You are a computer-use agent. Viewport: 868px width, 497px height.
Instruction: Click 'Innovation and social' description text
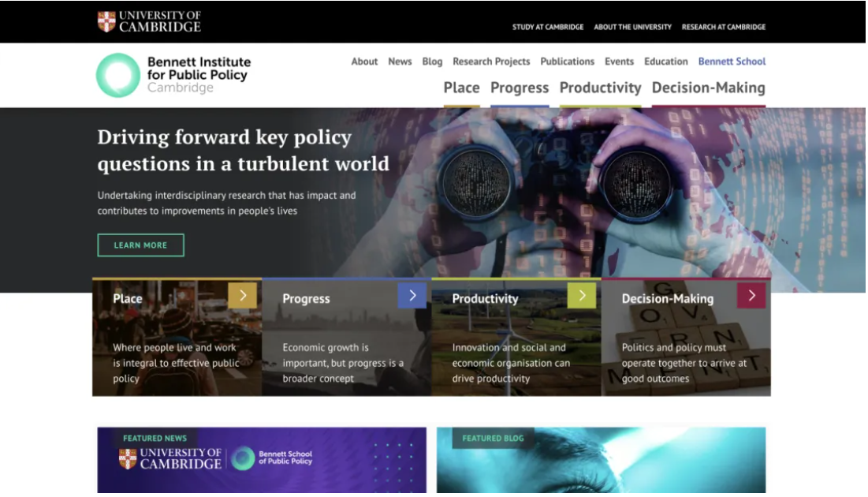click(x=511, y=363)
